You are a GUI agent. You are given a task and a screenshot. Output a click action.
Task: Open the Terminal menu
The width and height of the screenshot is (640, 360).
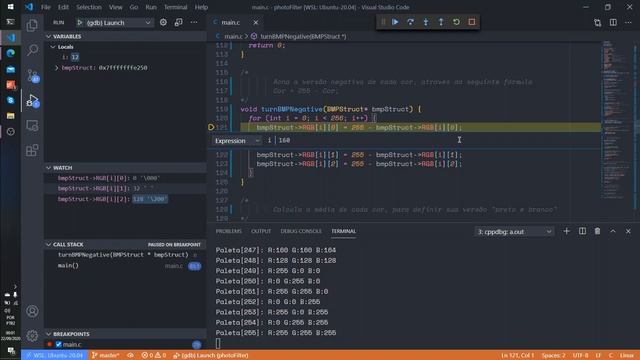(176, 7)
